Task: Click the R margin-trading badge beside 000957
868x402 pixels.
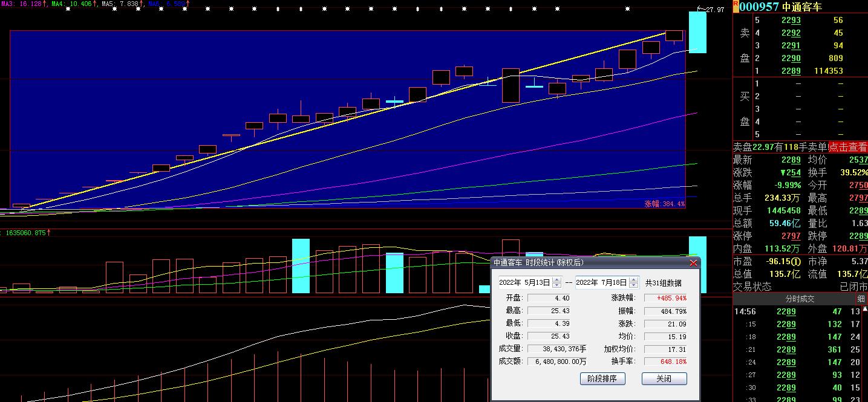Action: pos(736,5)
